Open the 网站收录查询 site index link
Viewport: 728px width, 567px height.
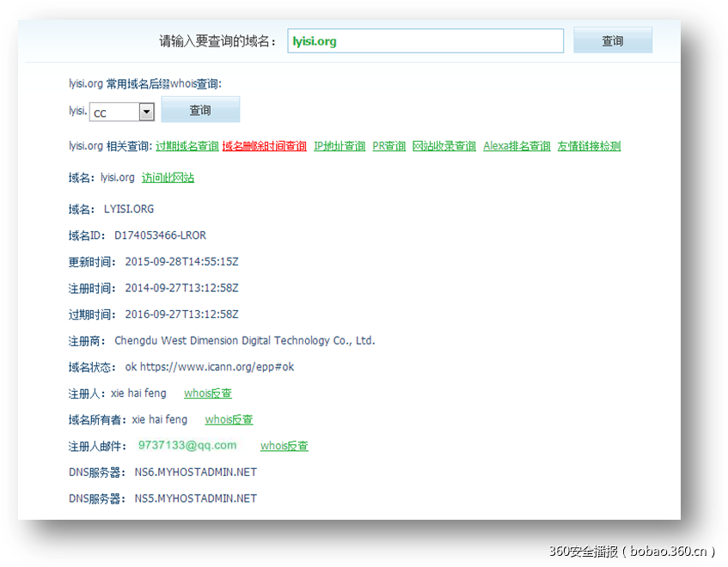(445, 145)
